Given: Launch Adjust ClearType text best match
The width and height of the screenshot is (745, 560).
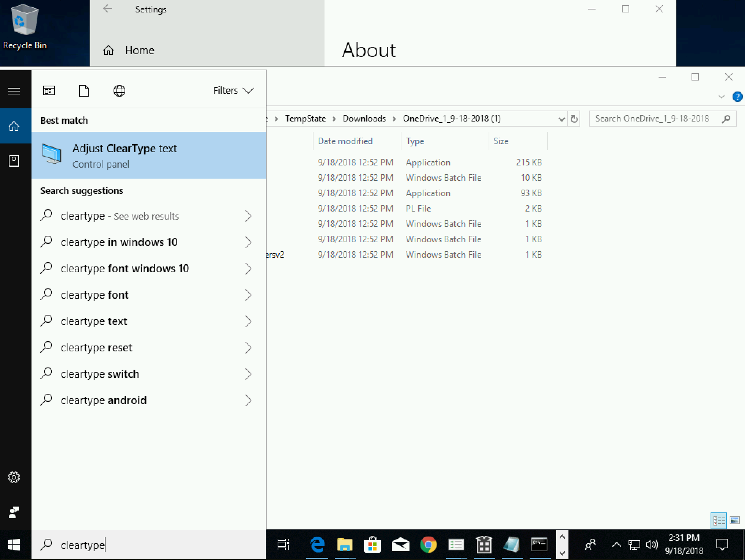Looking at the screenshot, I should pyautogui.click(x=125, y=156).
